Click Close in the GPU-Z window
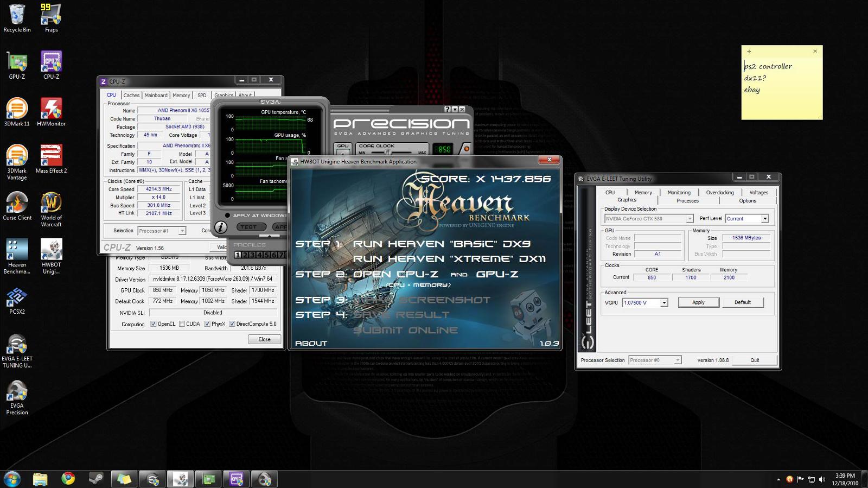Screen dimensions: 868x488 pyautogui.click(x=264, y=339)
